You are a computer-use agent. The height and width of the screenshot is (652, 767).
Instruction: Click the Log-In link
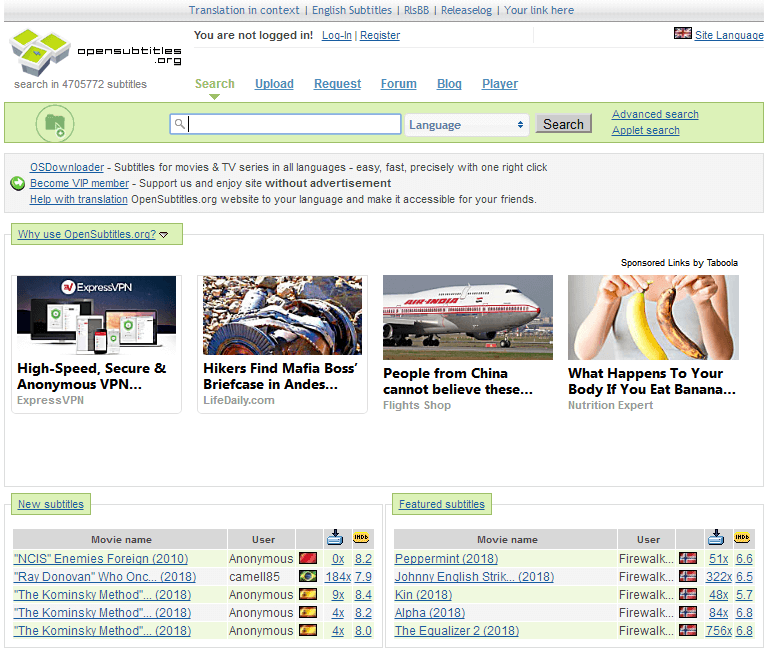click(336, 35)
